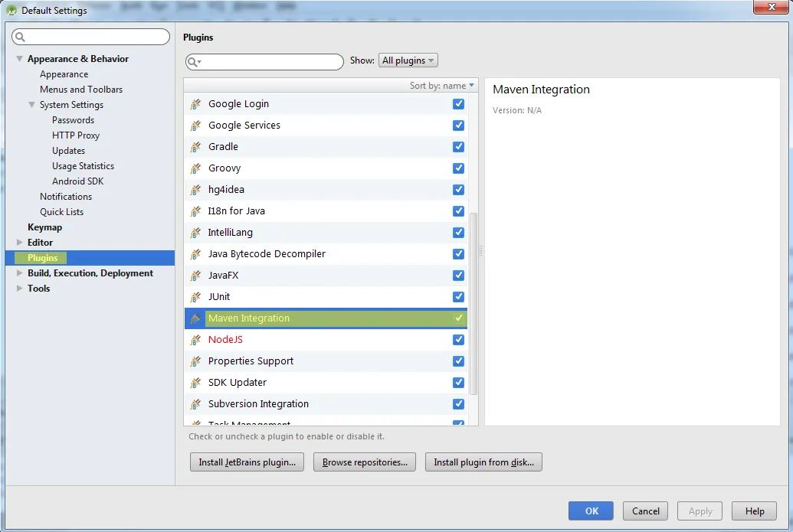Expand the Tools section
This screenshot has height=532, width=793.
tap(19, 289)
